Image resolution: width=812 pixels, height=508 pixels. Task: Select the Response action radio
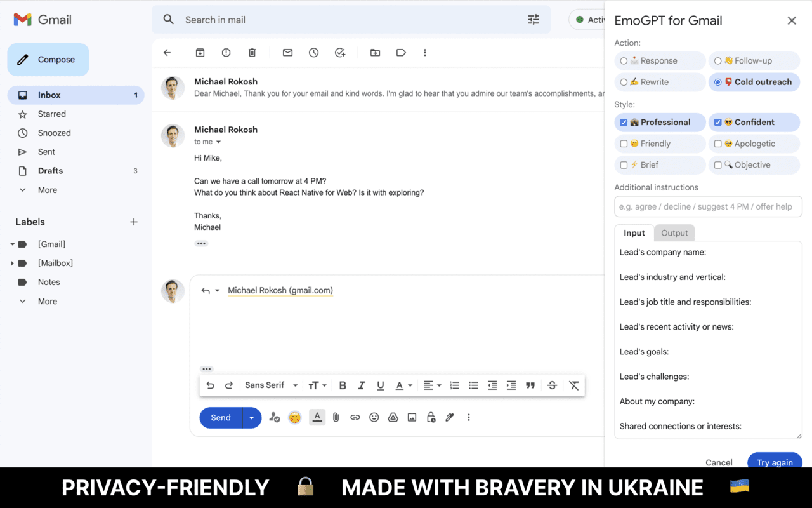point(624,61)
